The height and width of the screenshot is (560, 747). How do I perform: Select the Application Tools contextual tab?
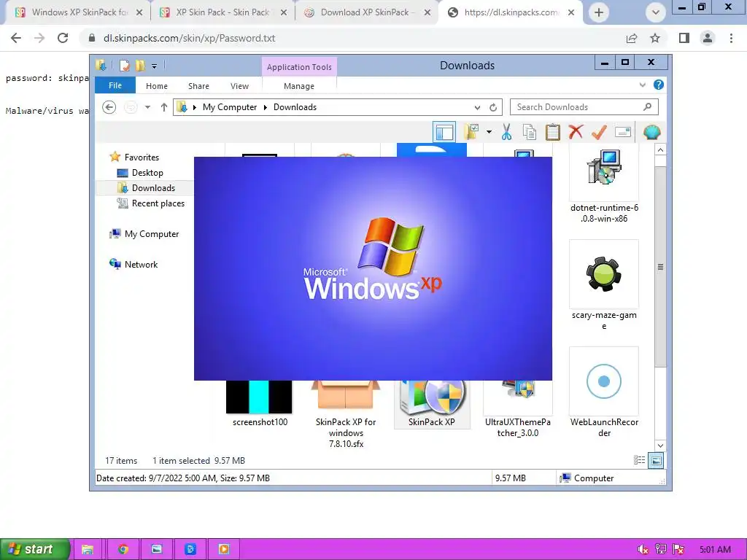299,67
